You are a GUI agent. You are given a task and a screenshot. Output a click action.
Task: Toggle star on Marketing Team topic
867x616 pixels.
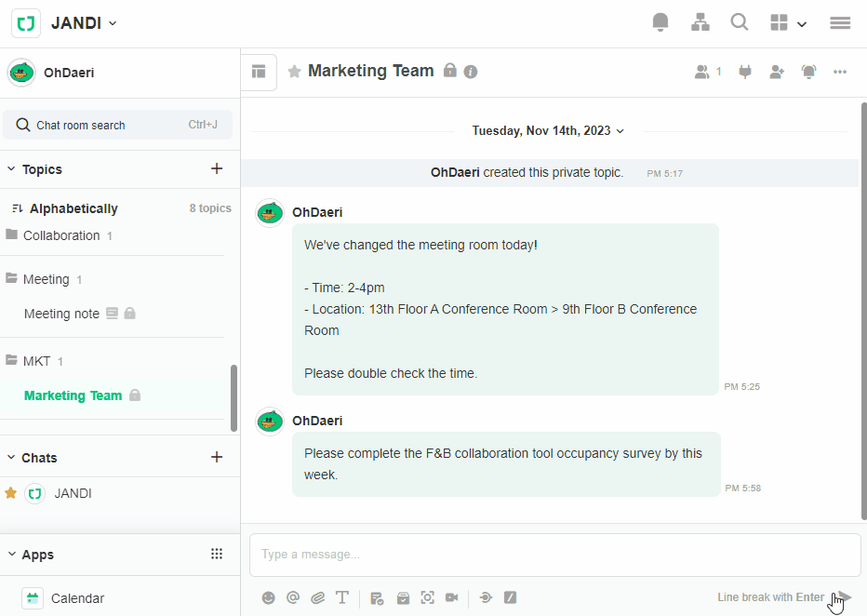tap(294, 72)
